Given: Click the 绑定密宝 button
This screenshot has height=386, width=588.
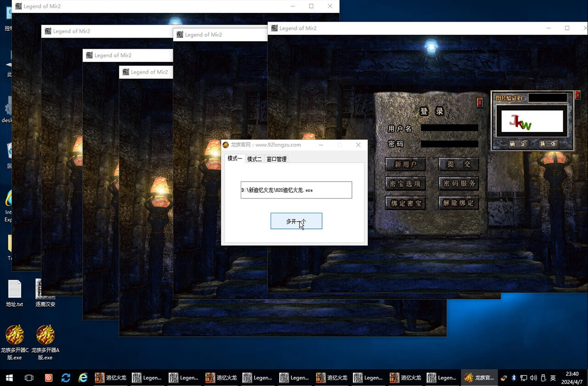Looking at the screenshot, I should coord(405,203).
